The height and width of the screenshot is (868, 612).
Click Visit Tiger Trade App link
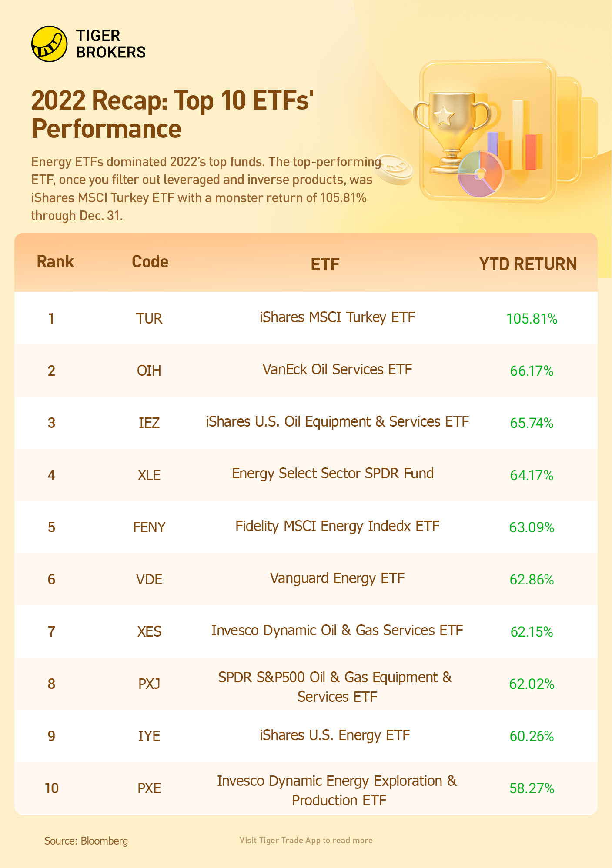(x=306, y=840)
